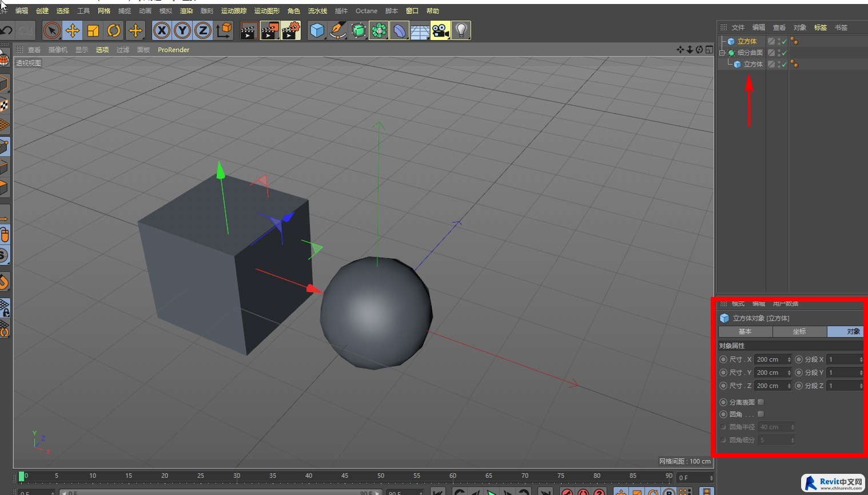Screen dimensions: 868x495
Task: Toggle the Y axis lock
Action: pyautogui.click(x=182, y=30)
